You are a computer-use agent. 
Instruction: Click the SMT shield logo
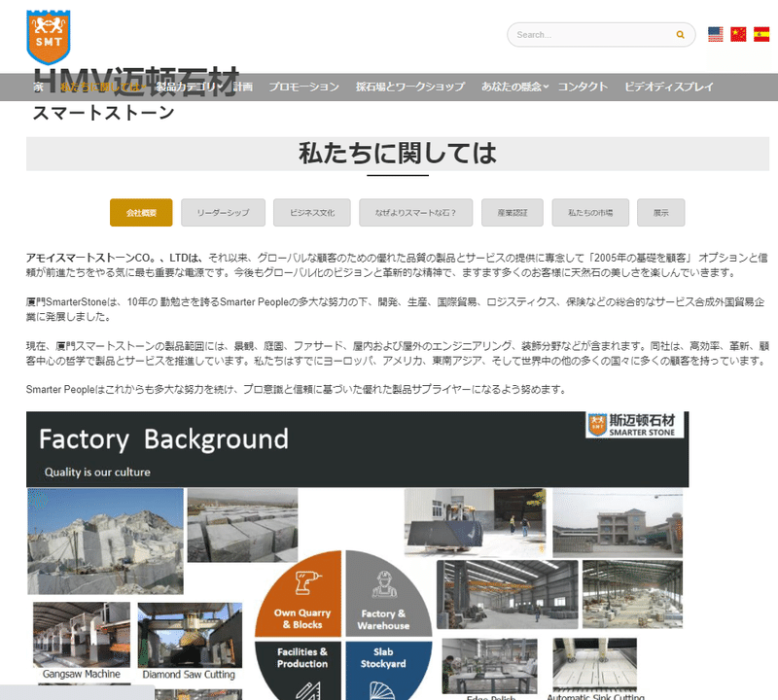coord(48,37)
